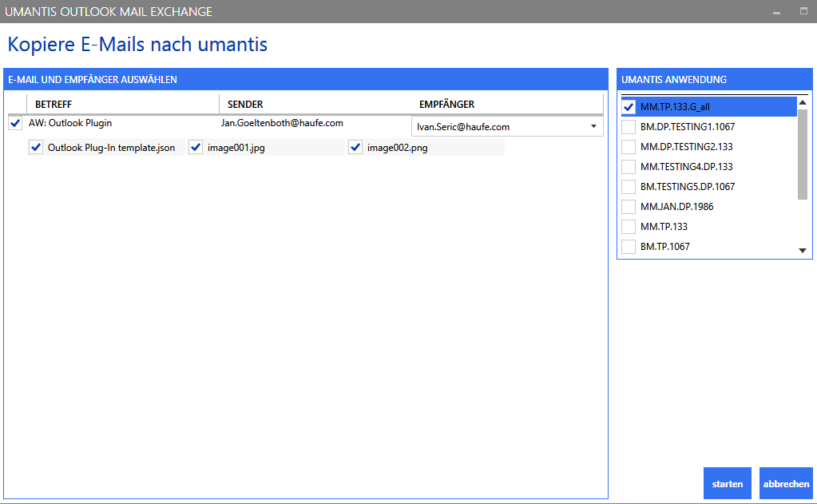
Task: Enable the MM.DP.TESTING2.133 checkbox
Action: 629,147
